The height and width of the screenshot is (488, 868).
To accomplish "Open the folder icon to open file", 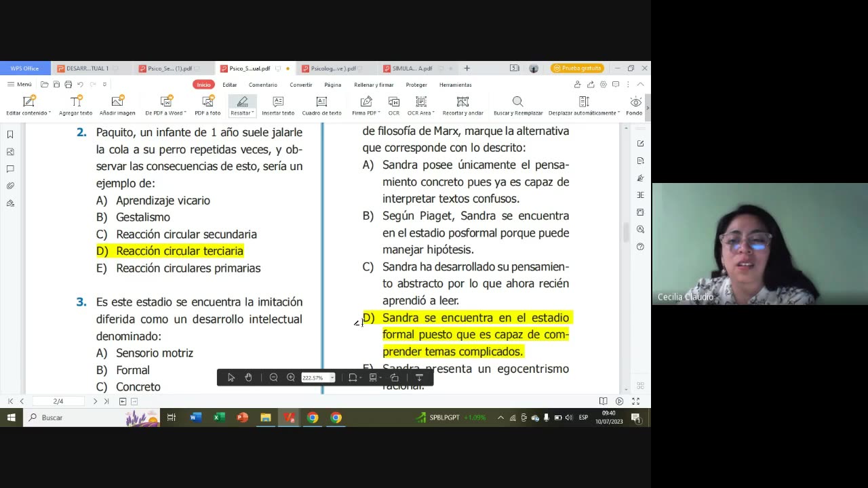I will pyautogui.click(x=44, y=85).
